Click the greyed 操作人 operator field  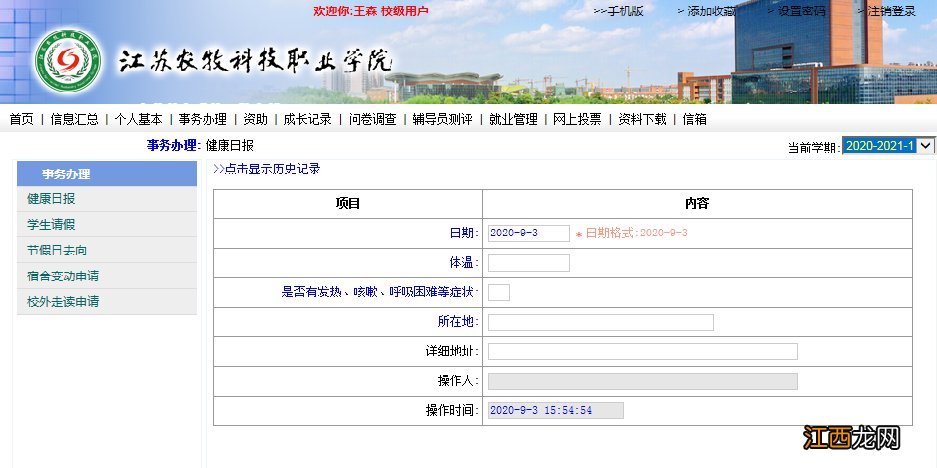642,381
